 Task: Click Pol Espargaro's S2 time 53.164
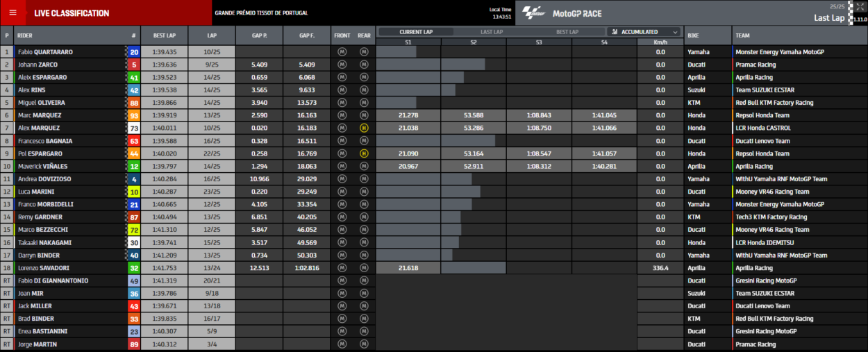tap(474, 153)
